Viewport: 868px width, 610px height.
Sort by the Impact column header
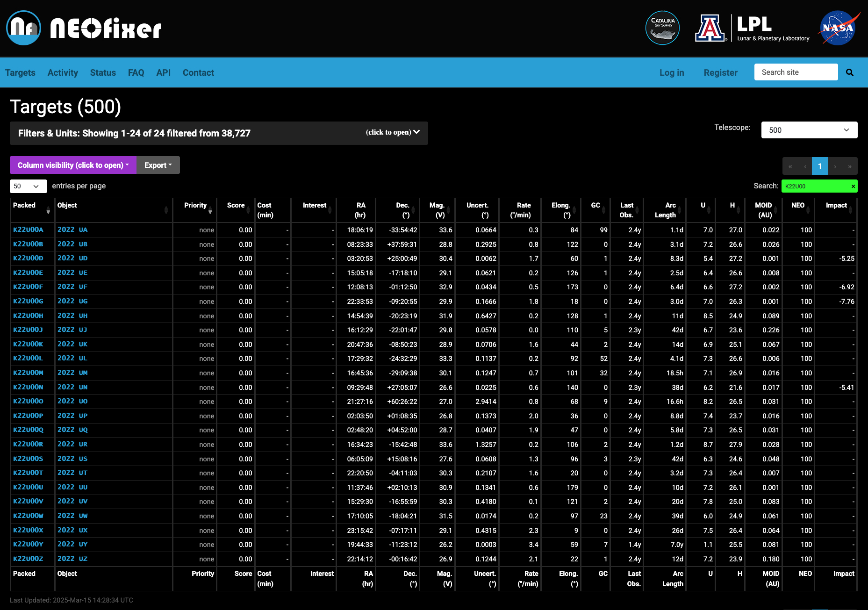(x=836, y=206)
